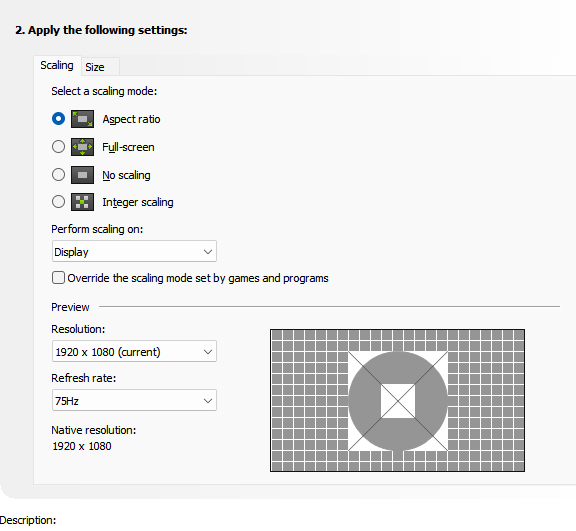Switch to the Size tab

coord(95,67)
